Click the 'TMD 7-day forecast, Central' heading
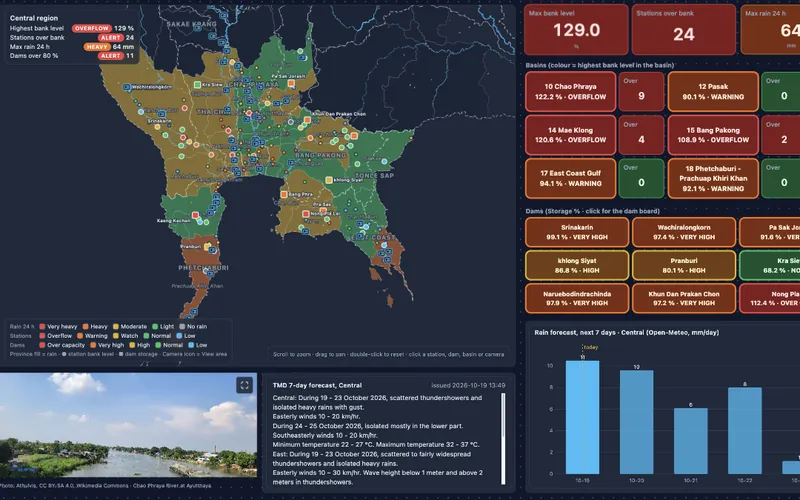The image size is (800, 500). tap(317, 386)
